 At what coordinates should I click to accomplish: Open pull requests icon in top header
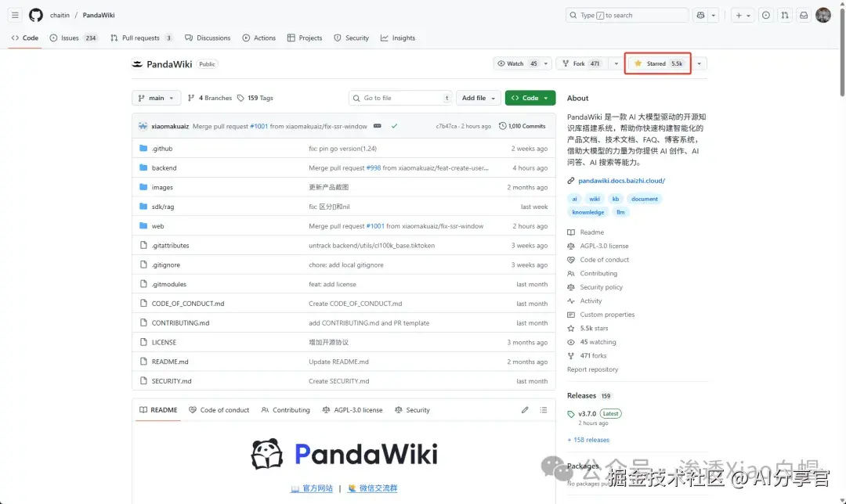[785, 15]
